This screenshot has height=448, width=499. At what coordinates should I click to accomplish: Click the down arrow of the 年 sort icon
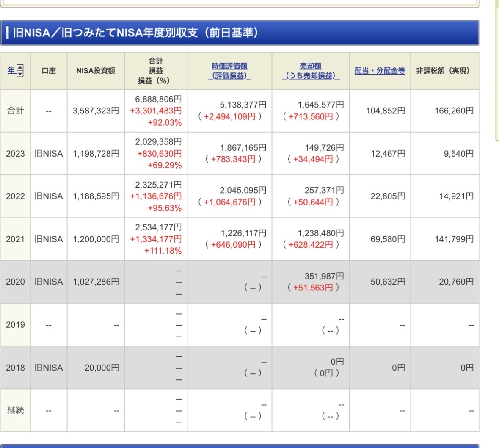click(x=20, y=74)
